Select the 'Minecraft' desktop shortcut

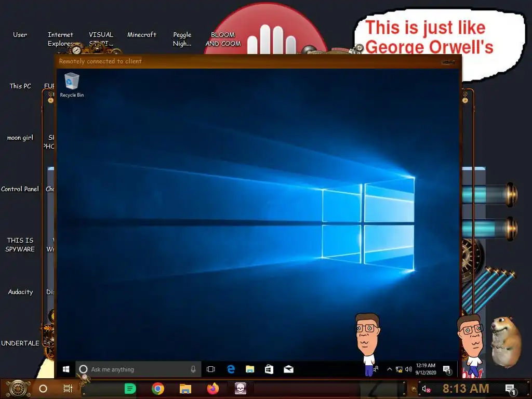click(142, 35)
